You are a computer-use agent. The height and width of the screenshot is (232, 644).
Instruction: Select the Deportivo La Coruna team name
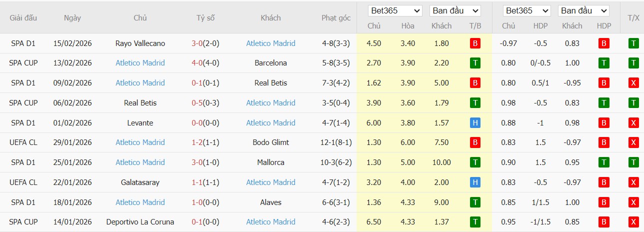pyautogui.click(x=140, y=222)
